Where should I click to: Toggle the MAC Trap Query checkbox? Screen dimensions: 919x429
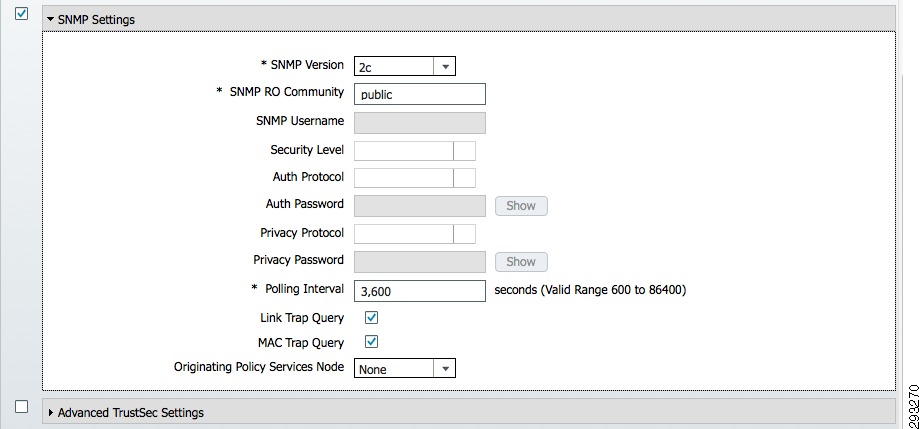pos(371,341)
